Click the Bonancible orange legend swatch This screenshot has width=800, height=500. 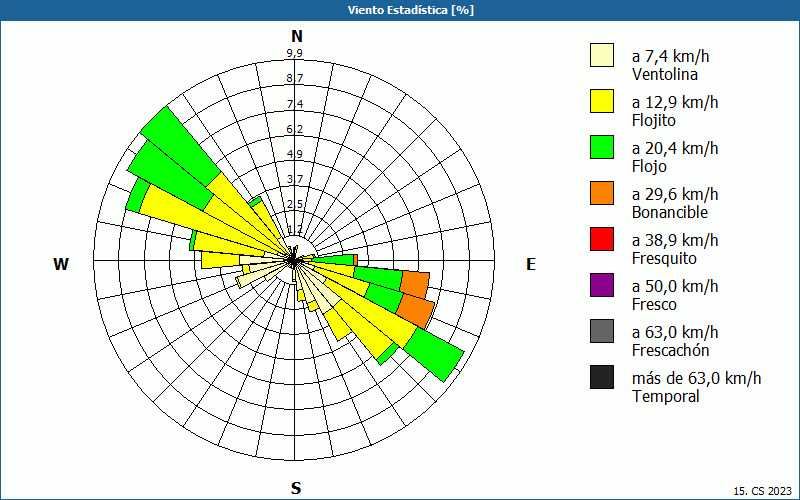coord(602,193)
